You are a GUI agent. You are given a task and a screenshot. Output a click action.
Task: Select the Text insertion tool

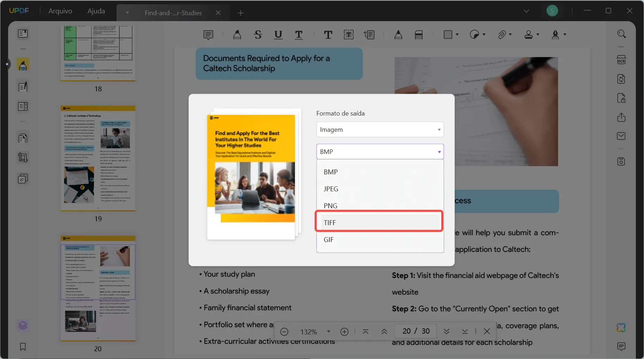click(328, 35)
